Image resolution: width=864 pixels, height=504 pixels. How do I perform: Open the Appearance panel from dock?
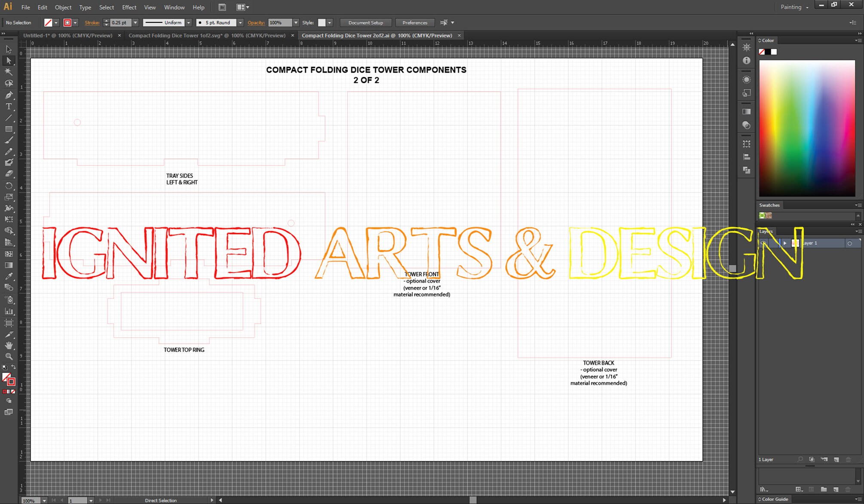pos(747,79)
